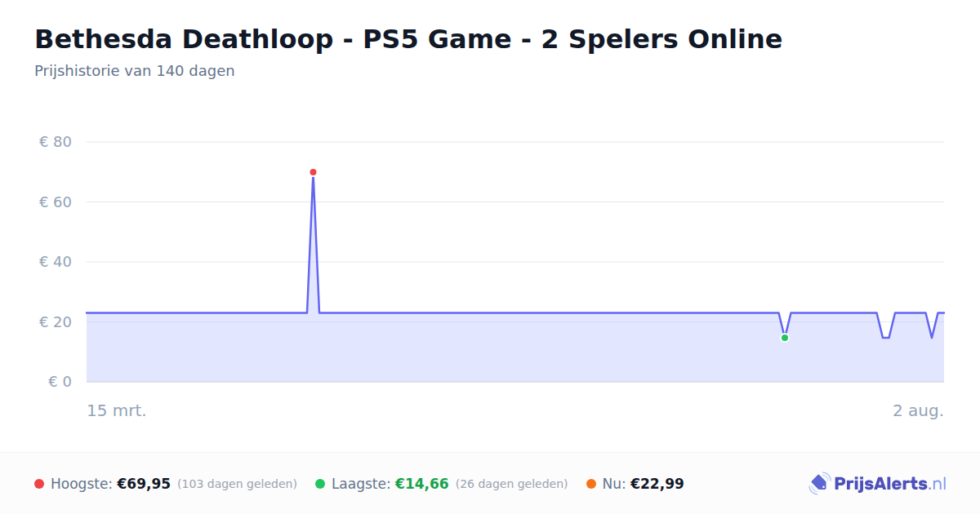980x514 pixels.
Task: Select the €69,95 highest price value
Action: pos(144,484)
